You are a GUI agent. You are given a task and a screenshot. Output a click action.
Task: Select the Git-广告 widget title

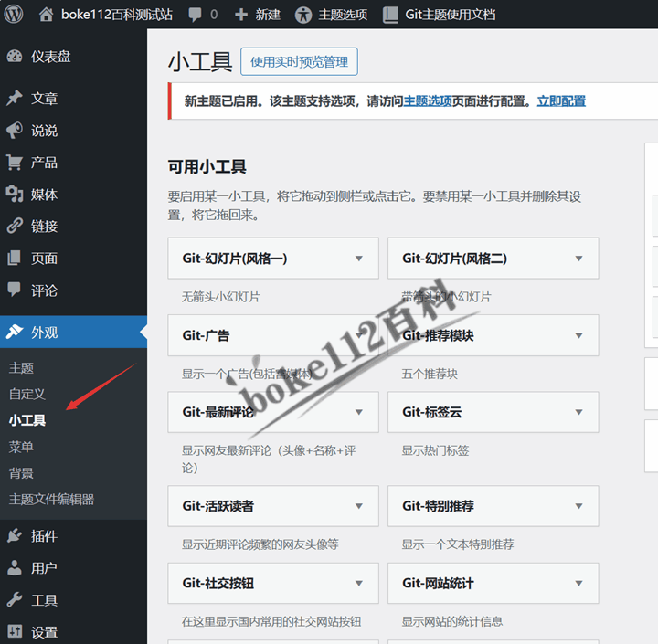tap(206, 335)
